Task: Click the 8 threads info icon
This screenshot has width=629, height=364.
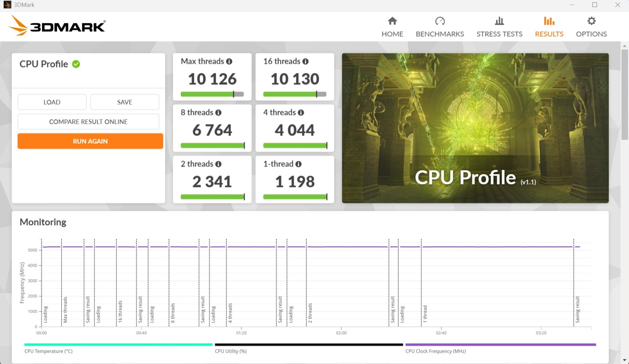Action: coord(218,112)
